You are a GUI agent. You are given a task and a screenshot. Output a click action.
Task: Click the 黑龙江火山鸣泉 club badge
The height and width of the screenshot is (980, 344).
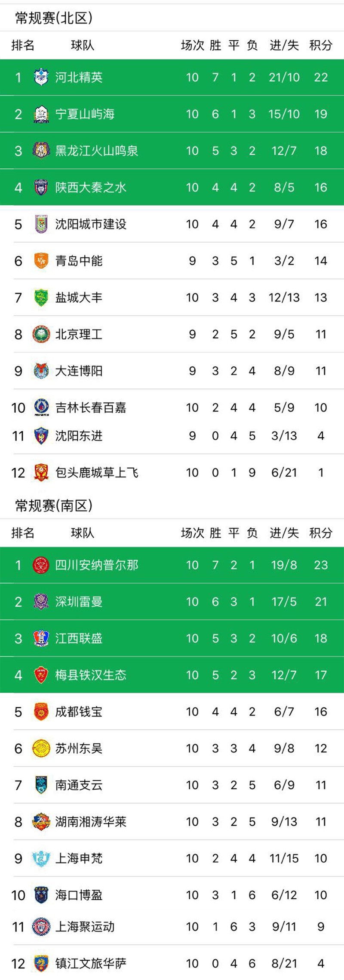coord(41,151)
